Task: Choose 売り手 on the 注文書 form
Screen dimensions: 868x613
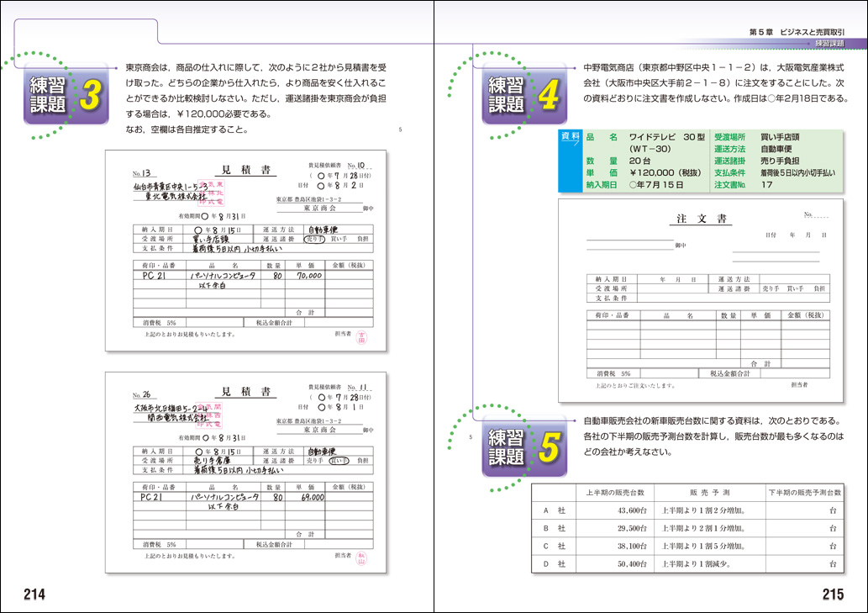Action: tap(771, 288)
